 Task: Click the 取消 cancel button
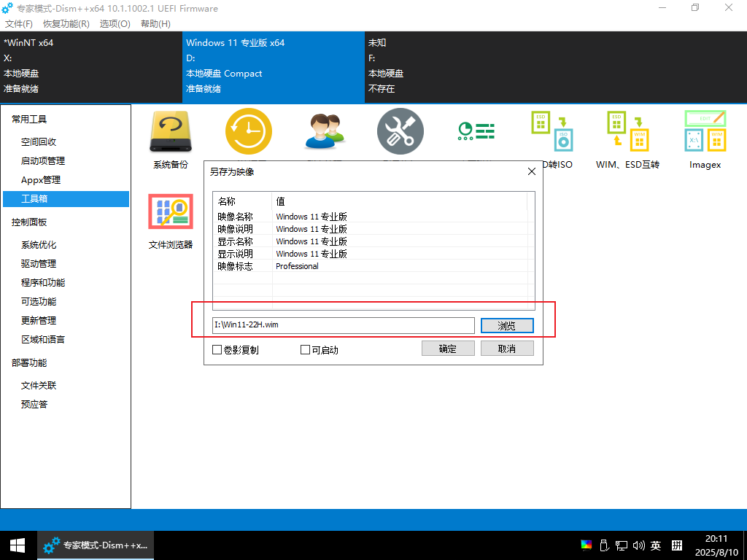[x=507, y=349]
